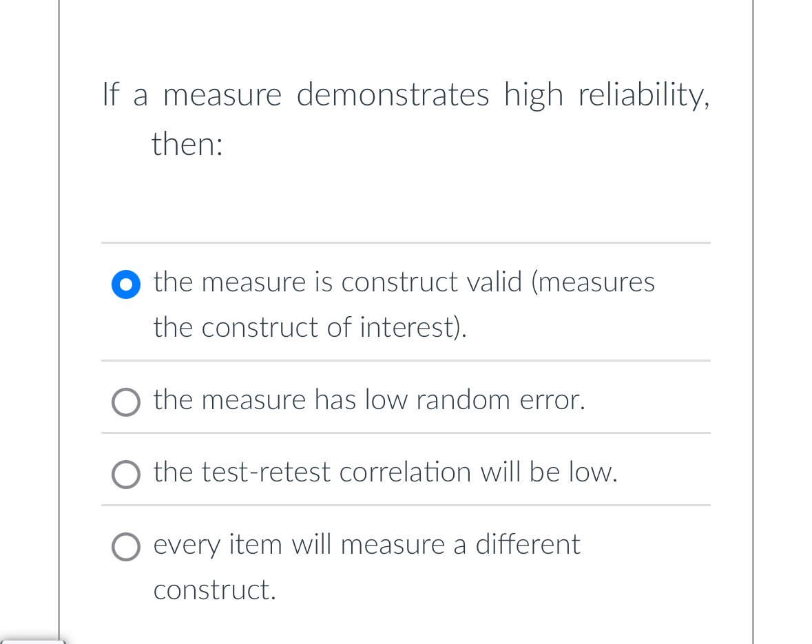The height and width of the screenshot is (644, 812).
Task: Click the selected blue 'construct valid' radio button
Action: [126, 284]
